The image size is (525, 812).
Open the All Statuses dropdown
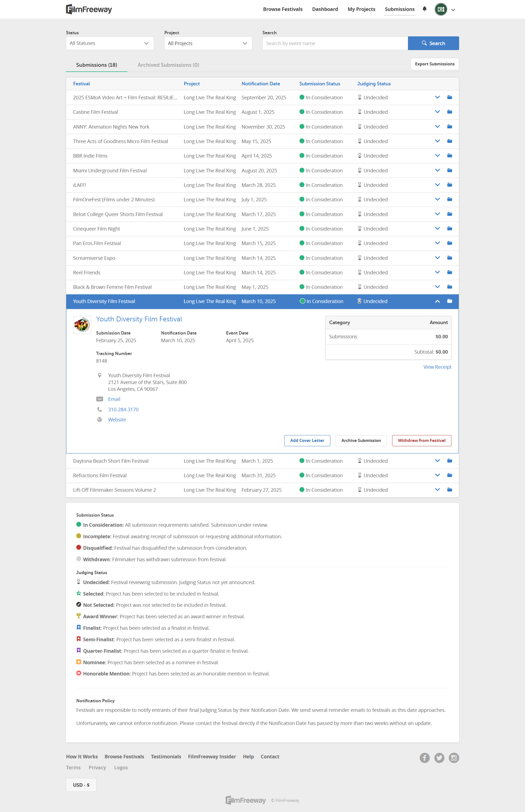(x=109, y=43)
